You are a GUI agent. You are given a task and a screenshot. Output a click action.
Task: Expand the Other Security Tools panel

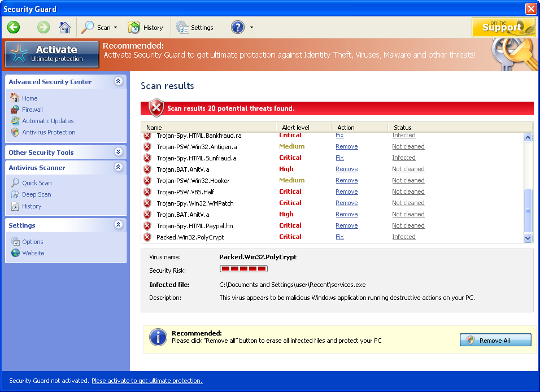pyautogui.click(x=118, y=152)
